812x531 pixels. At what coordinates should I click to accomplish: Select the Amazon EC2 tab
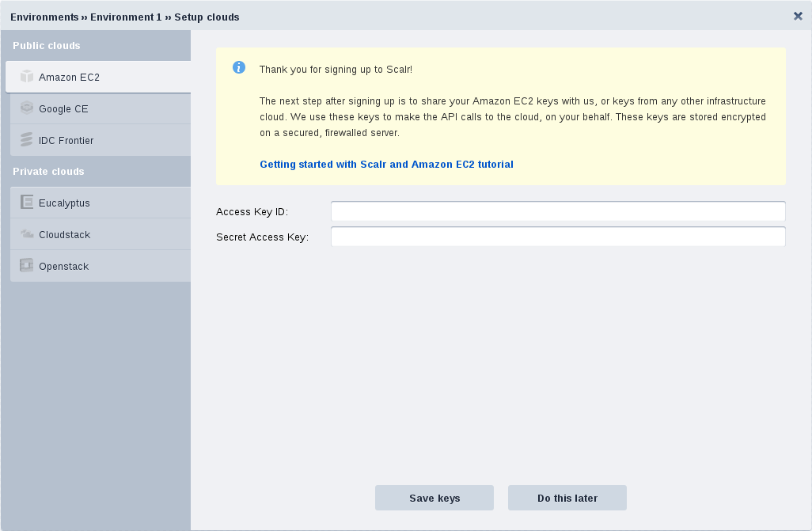98,78
